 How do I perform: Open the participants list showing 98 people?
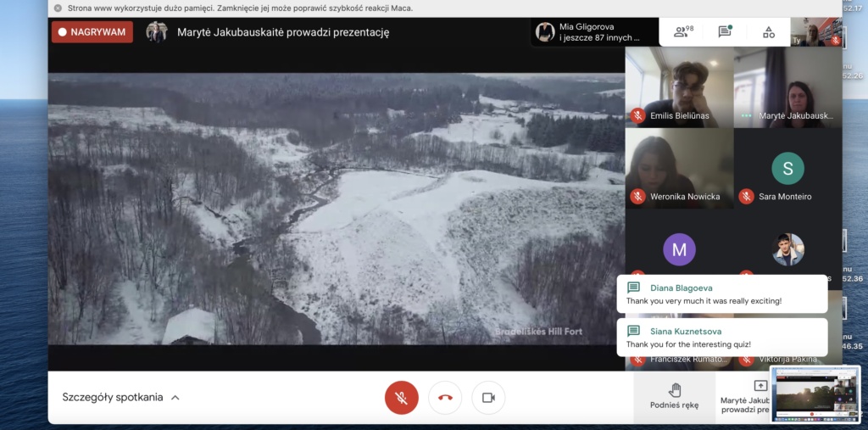click(x=682, y=32)
